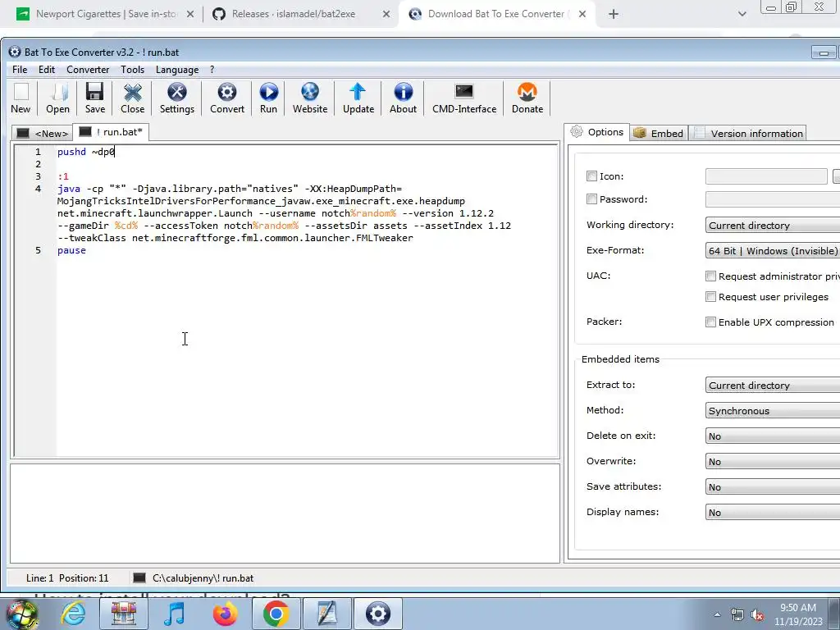840x630 pixels.
Task: Convert the batch file to exe
Action: coord(227,98)
